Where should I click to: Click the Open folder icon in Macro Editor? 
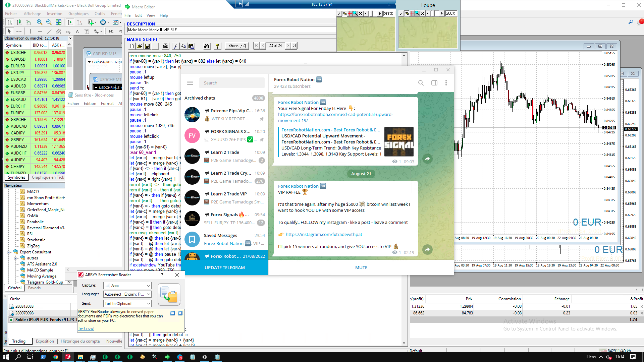[x=139, y=46]
